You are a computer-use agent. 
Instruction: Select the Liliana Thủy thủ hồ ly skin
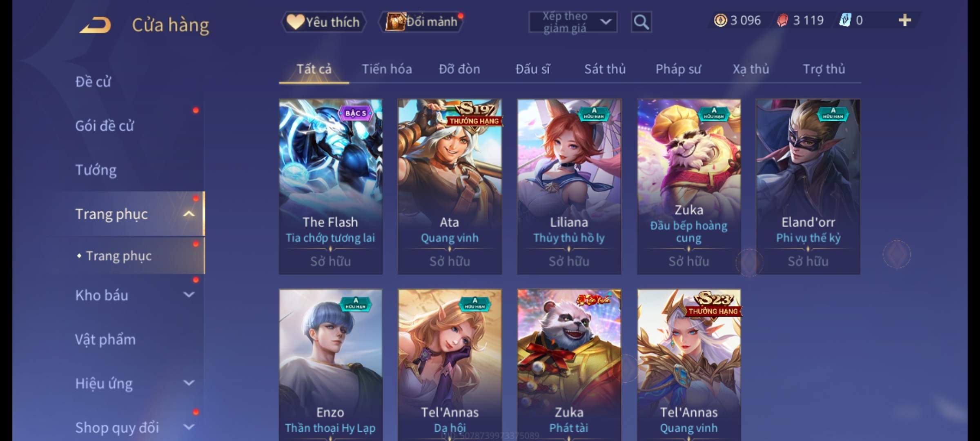[x=569, y=187]
